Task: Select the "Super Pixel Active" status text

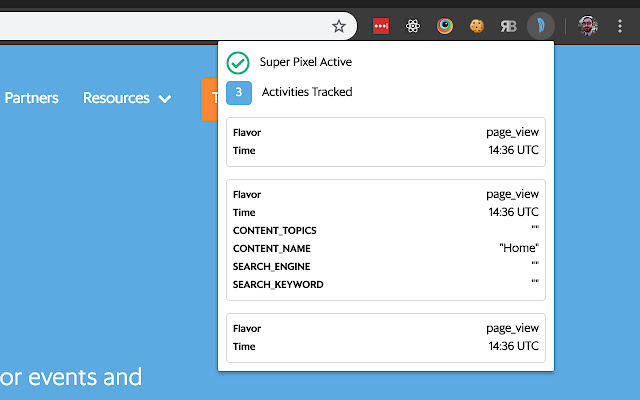Action: point(306,62)
